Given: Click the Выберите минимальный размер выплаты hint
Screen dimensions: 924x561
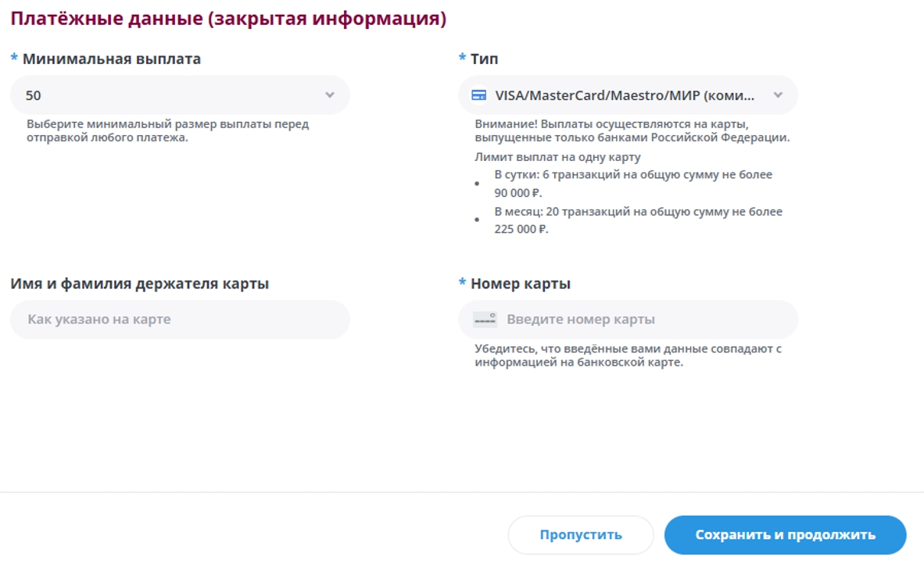Looking at the screenshot, I should coord(167,130).
